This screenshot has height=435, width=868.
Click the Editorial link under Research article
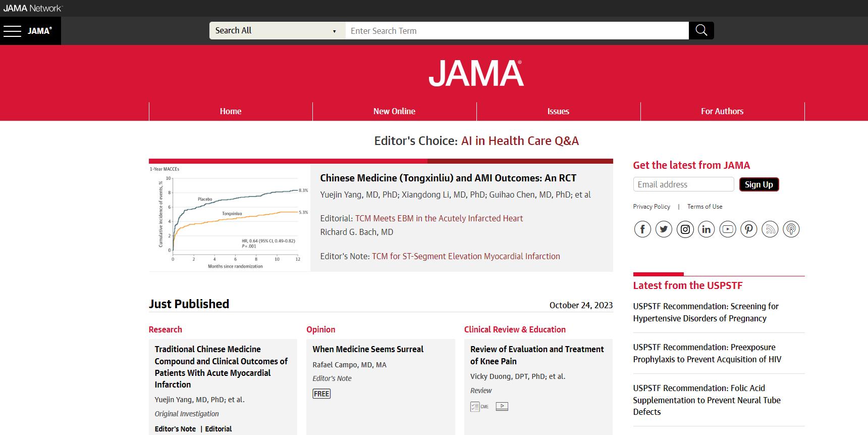click(219, 429)
